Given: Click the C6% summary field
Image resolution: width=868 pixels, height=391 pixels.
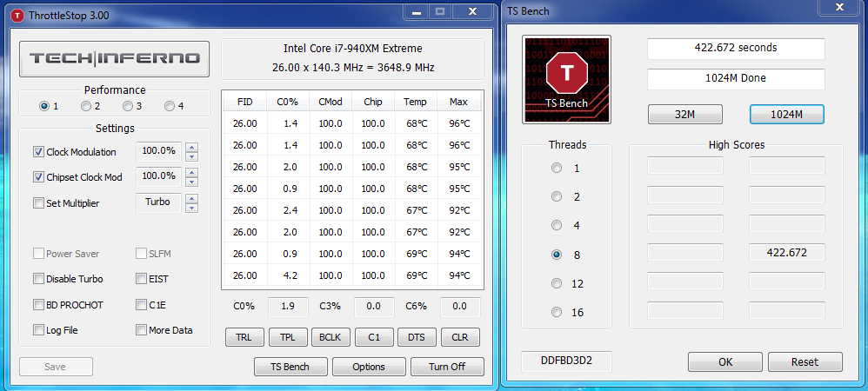Looking at the screenshot, I should pos(461,307).
